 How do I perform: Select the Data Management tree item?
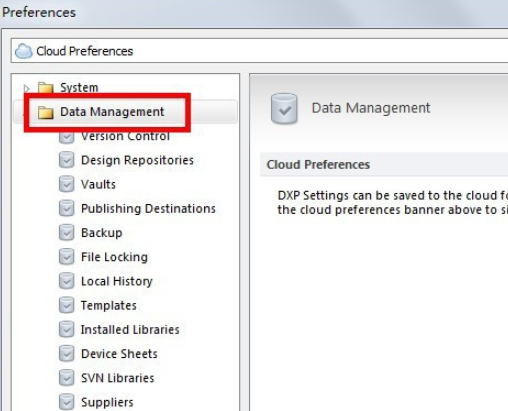pos(112,112)
